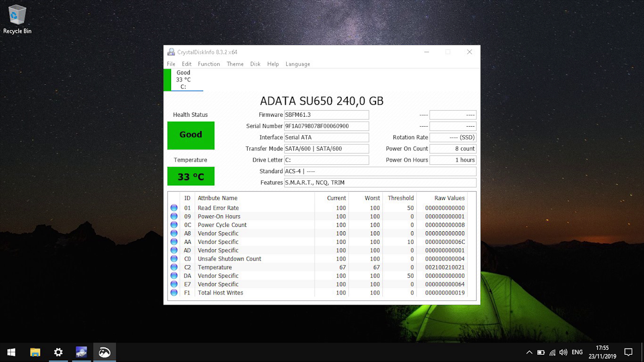Open the Theme menu
Screen dimensions: 644x362
coord(235,64)
